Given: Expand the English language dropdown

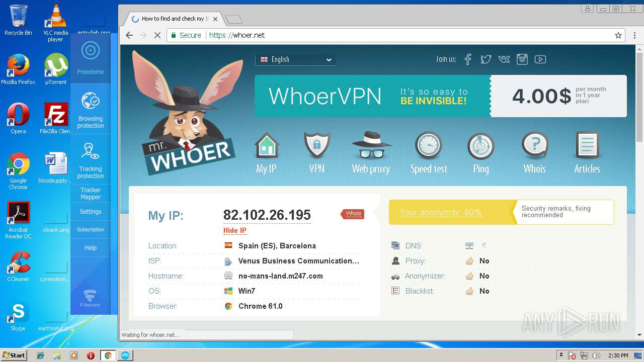Looking at the screenshot, I should coord(295,59).
